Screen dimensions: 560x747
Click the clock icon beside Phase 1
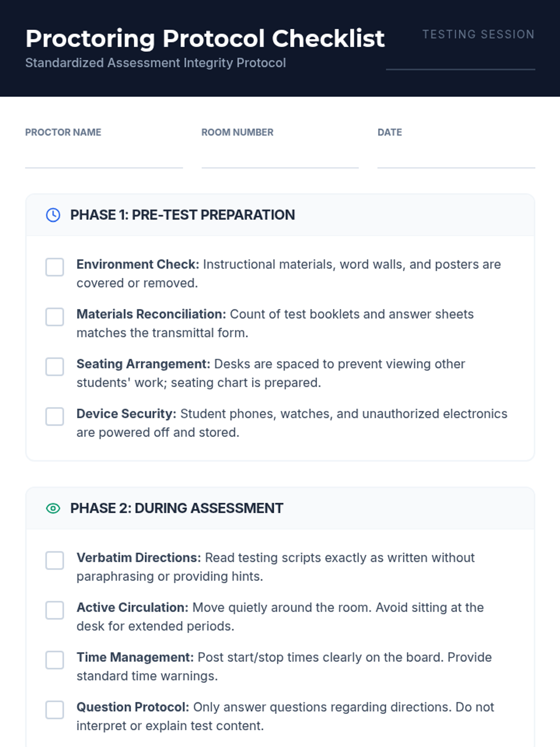click(53, 215)
